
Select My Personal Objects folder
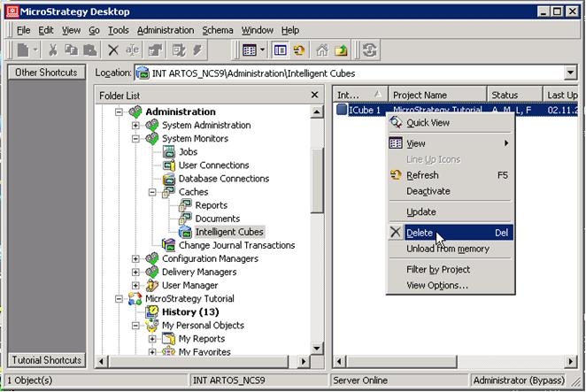tap(203, 325)
